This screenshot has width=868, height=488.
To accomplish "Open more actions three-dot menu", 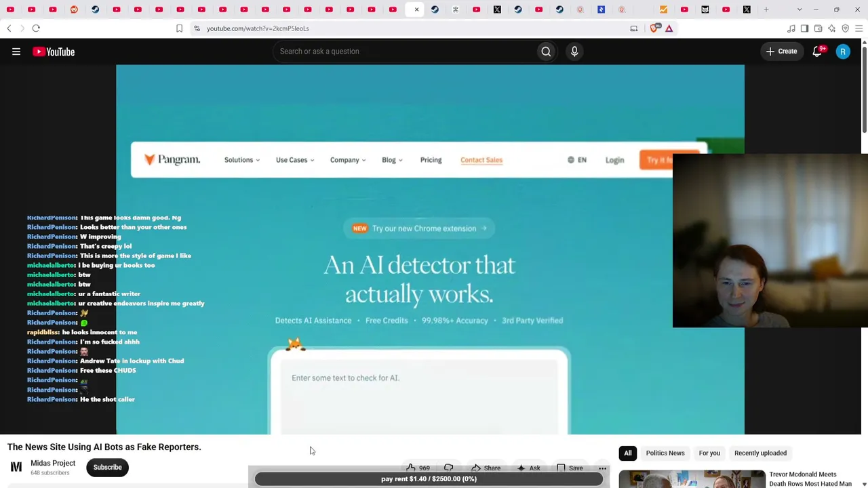I will 602,468.
